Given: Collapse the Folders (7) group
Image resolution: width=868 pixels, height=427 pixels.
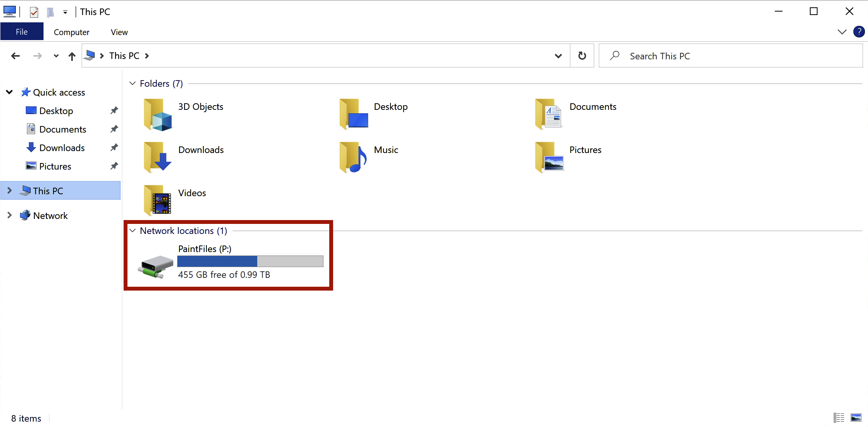Looking at the screenshot, I should [x=132, y=84].
